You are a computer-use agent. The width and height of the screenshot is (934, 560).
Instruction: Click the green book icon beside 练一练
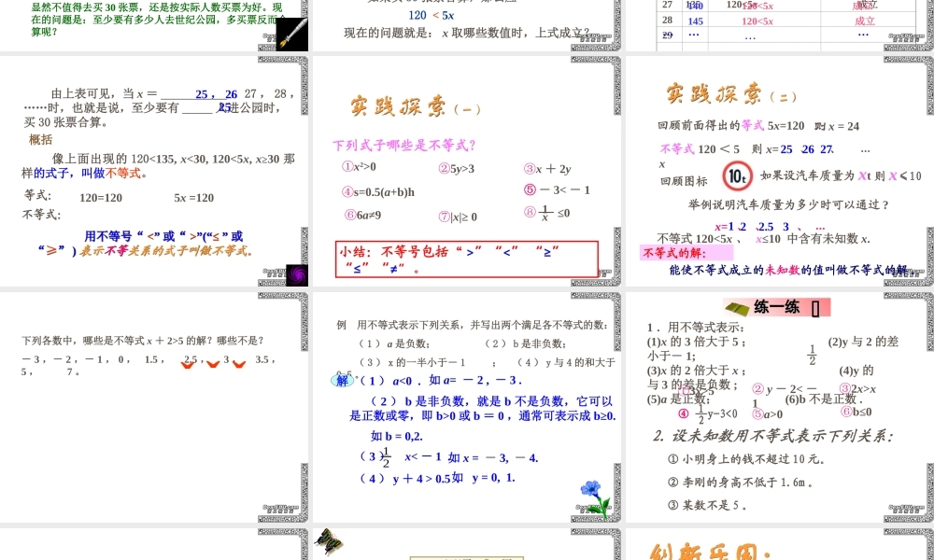(736, 308)
